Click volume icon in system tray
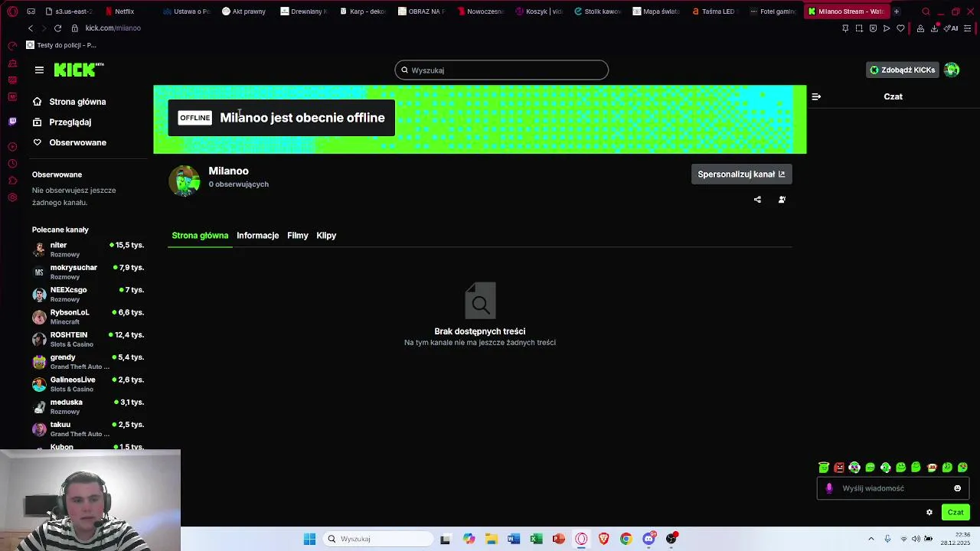The image size is (980, 551). pyautogui.click(x=916, y=539)
